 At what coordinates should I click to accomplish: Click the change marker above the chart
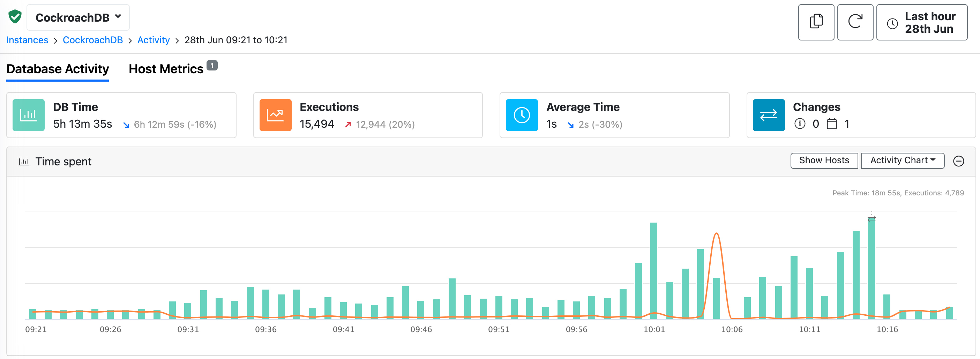871,218
